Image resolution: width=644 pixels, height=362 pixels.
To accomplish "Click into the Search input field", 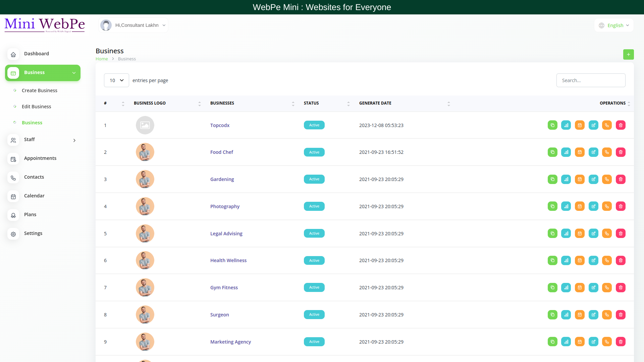I will coord(591,80).
